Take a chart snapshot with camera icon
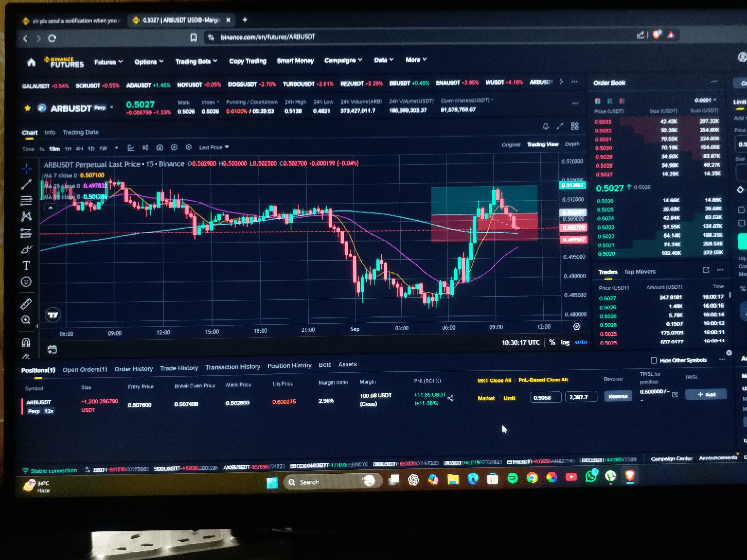The height and width of the screenshot is (560, 747). [x=160, y=148]
